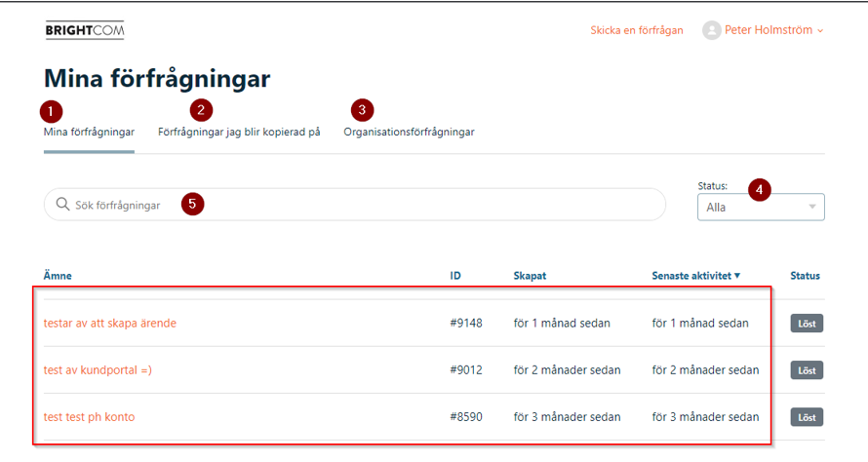Click the search magnifier icon

point(62,205)
